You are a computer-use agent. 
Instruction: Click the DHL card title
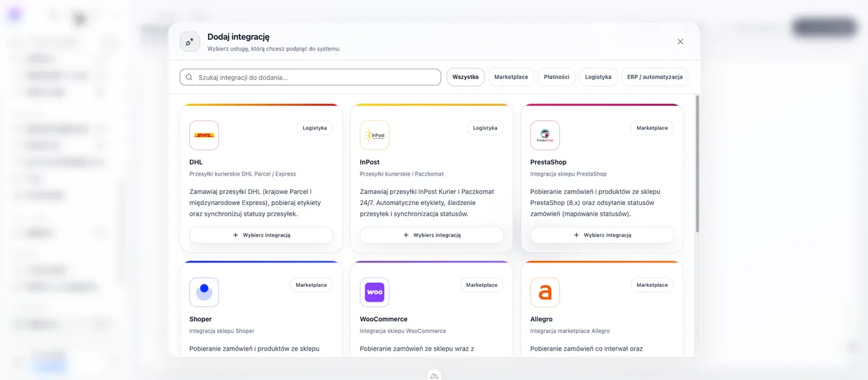(196, 162)
